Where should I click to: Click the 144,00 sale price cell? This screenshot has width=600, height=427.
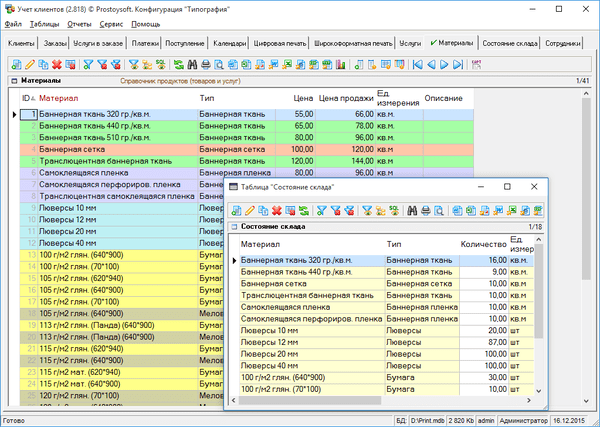(x=346, y=161)
